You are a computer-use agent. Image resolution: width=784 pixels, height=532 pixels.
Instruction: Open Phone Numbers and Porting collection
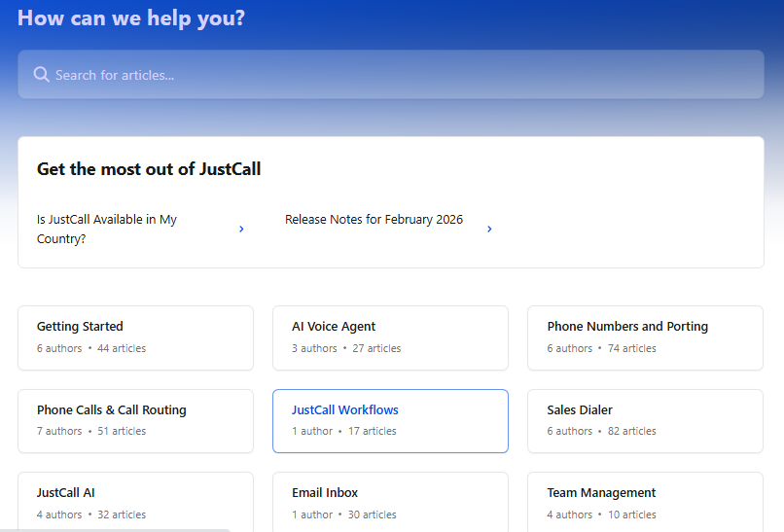tap(646, 338)
